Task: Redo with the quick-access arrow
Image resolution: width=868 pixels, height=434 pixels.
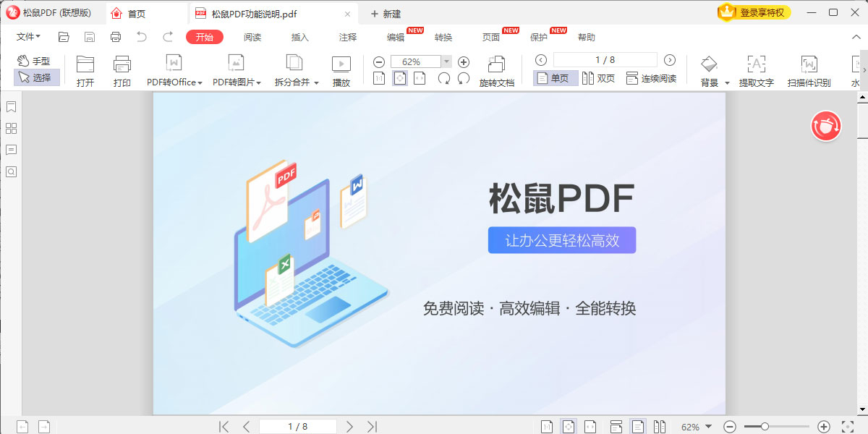Action: (168, 37)
